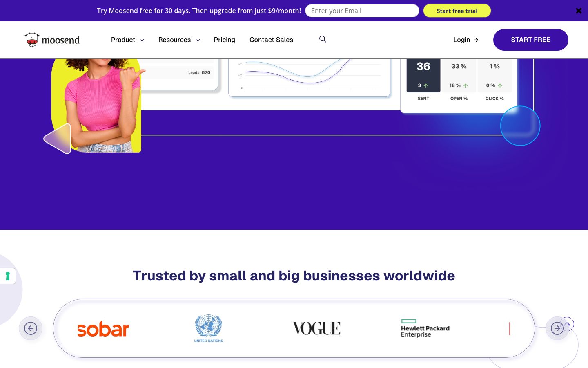Screen dimensions: 588x368
Task: Focus the Enter your Email field
Action: click(x=362, y=11)
